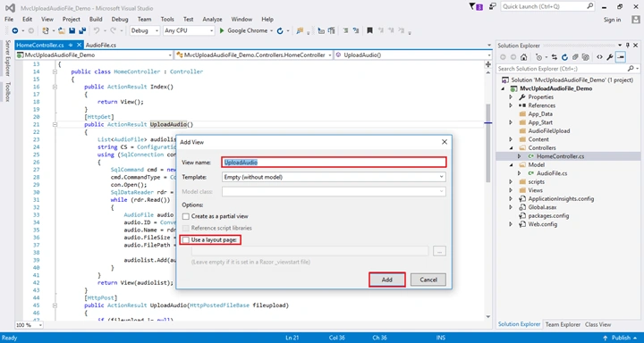Image resolution: width=644 pixels, height=343 pixels.
Task: Open the Google Chrome browser dropdown arrow
Action: coord(272,30)
